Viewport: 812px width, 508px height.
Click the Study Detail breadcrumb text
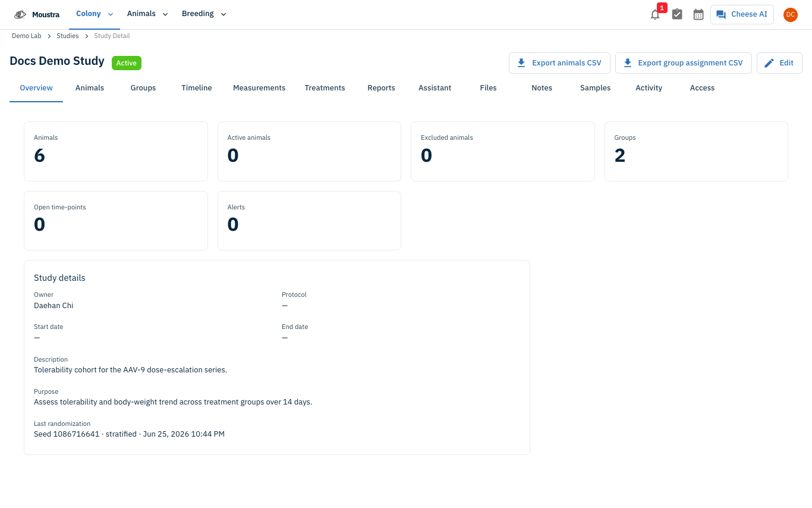tap(112, 36)
